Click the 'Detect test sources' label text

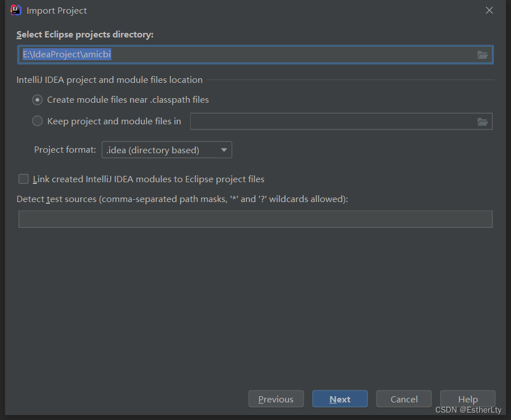click(x=182, y=199)
